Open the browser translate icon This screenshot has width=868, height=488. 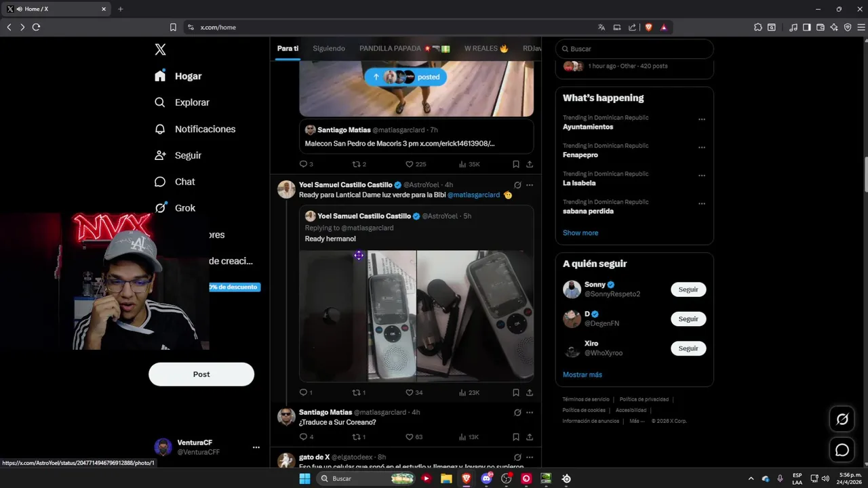601,27
